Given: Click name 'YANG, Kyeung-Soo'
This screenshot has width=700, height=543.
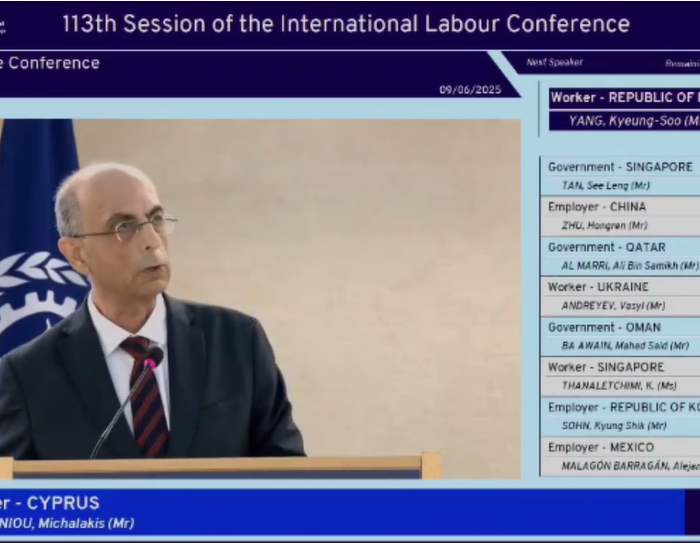Looking at the screenshot, I should point(625,121).
